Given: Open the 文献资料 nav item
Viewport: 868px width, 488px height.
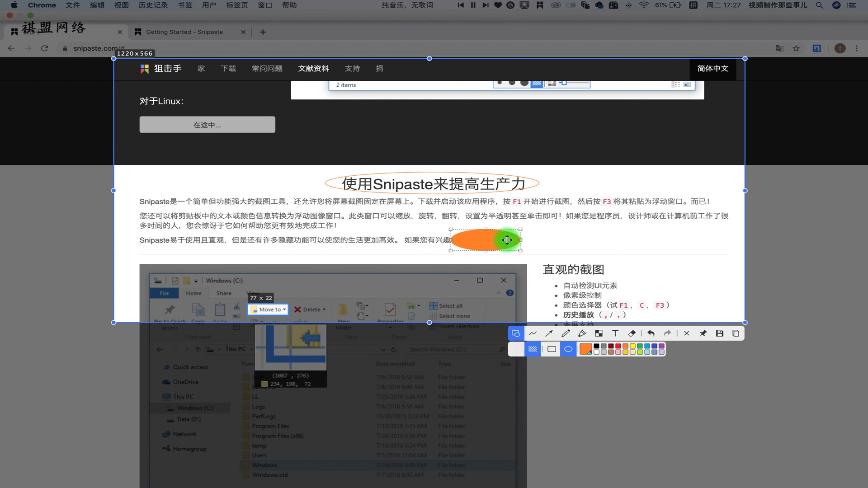Looking at the screenshot, I should tap(313, 69).
